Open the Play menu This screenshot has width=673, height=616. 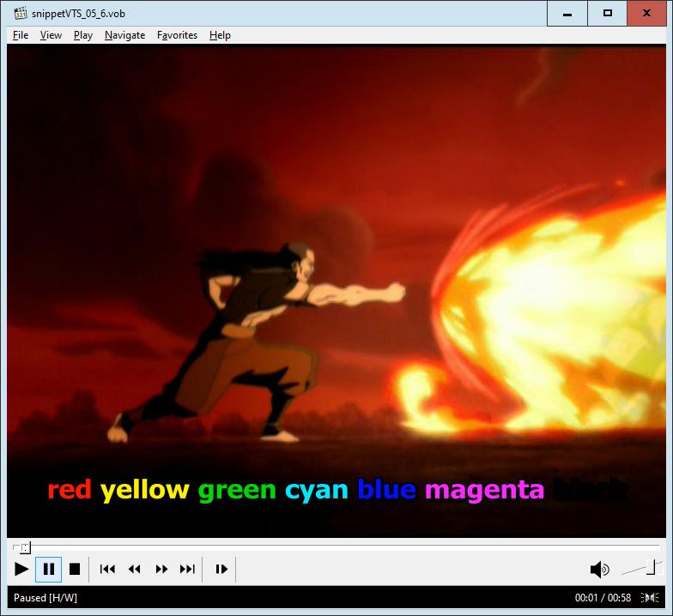click(x=82, y=35)
